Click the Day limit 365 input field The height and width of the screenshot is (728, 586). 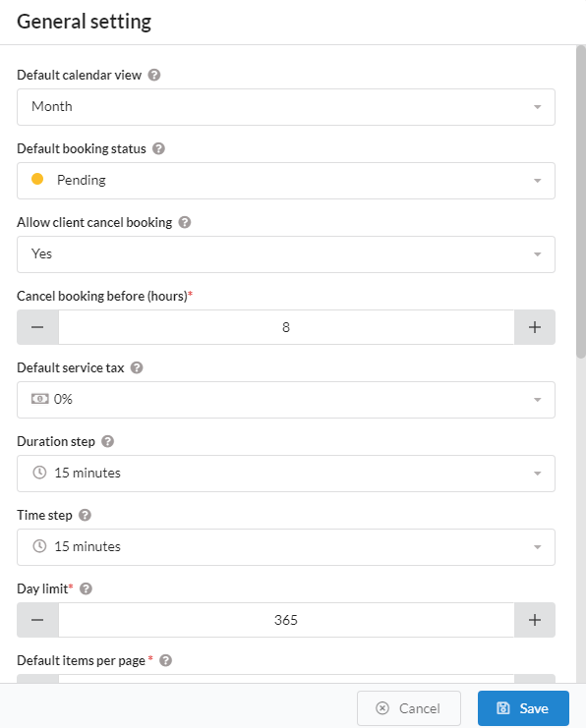click(x=286, y=620)
